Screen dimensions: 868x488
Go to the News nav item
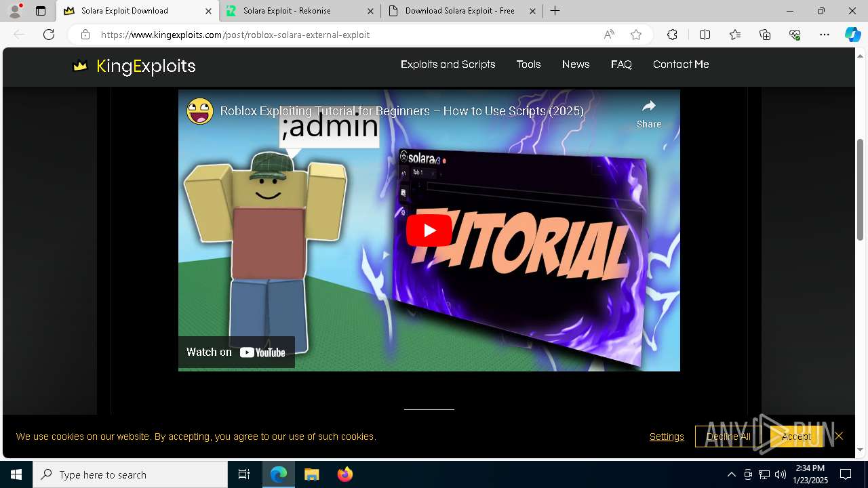[x=576, y=64]
